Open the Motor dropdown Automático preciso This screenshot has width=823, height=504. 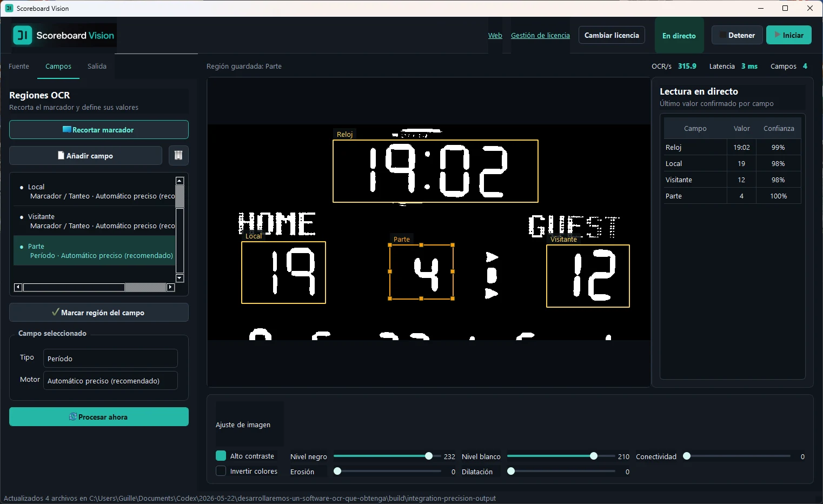coord(110,380)
